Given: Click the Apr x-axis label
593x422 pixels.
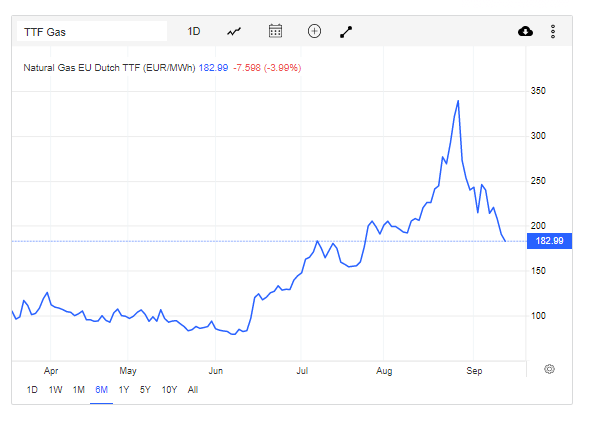Looking at the screenshot, I should tap(51, 371).
